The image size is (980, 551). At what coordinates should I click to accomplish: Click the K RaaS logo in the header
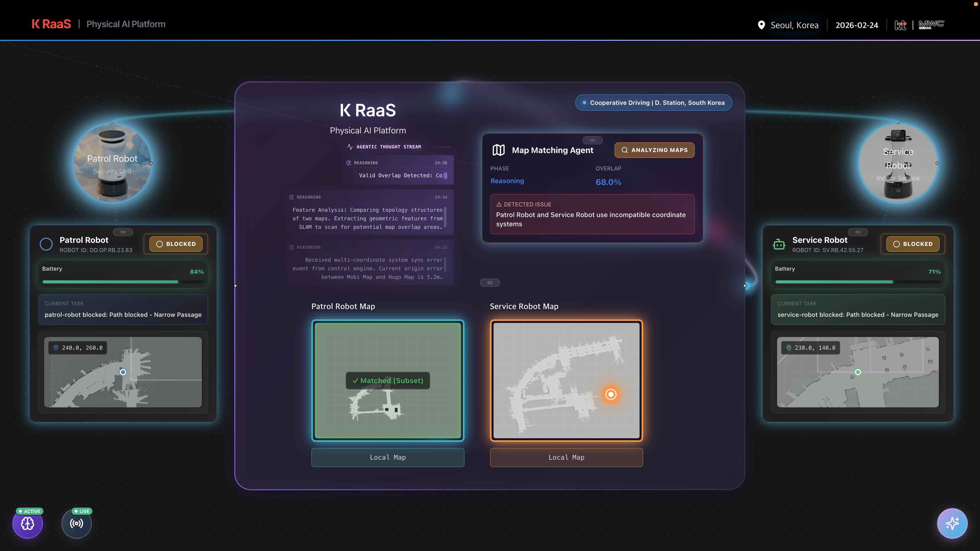point(51,24)
